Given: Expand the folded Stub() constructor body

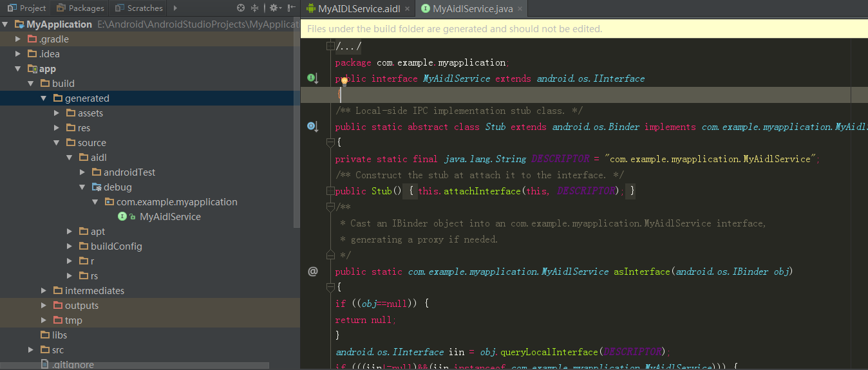Looking at the screenshot, I should pos(330,191).
